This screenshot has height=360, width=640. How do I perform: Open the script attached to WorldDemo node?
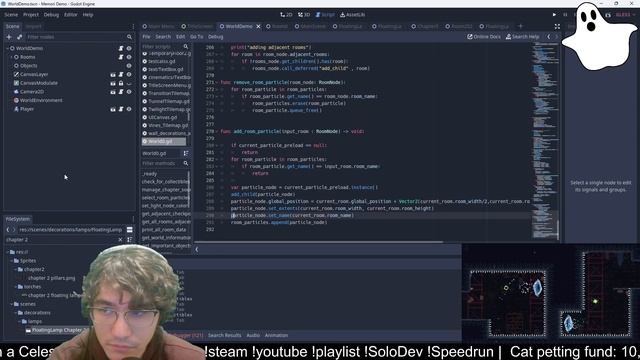121,48
